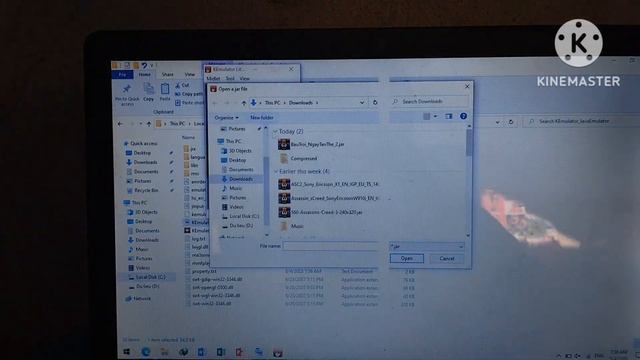640x360 pixels.
Task: Select Documents in dialog tree
Action: click(x=237, y=169)
